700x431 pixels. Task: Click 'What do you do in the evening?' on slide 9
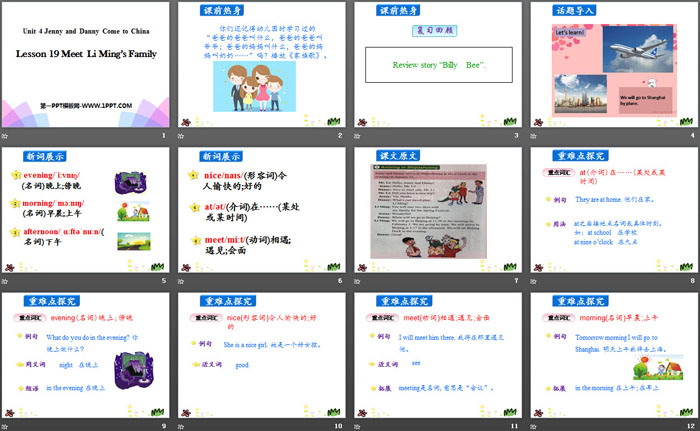88,338
